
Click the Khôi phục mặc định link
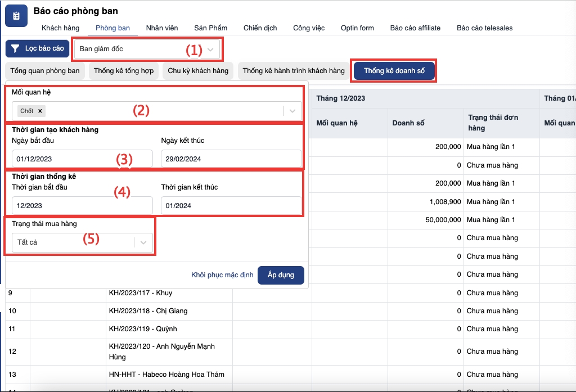(x=222, y=275)
